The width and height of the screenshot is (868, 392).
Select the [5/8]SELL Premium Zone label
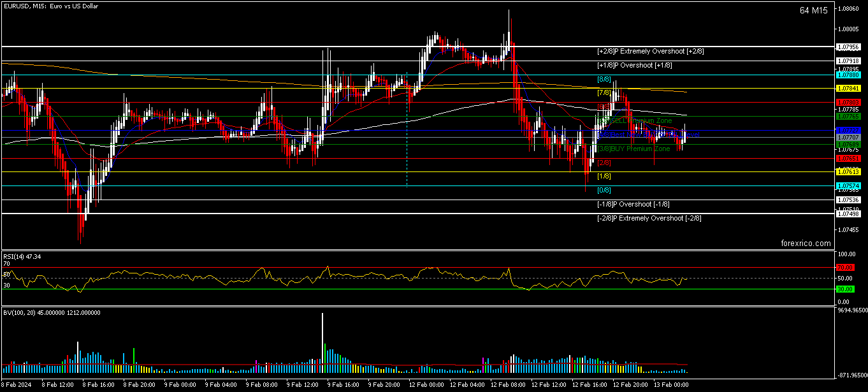click(x=634, y=120)
